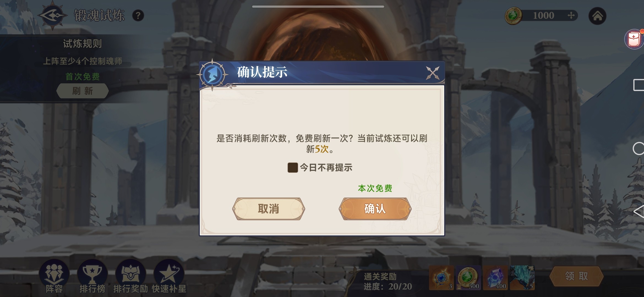Open the help question mark icon
This screenshot has width=644, height=297.
[x=138, y=16]
